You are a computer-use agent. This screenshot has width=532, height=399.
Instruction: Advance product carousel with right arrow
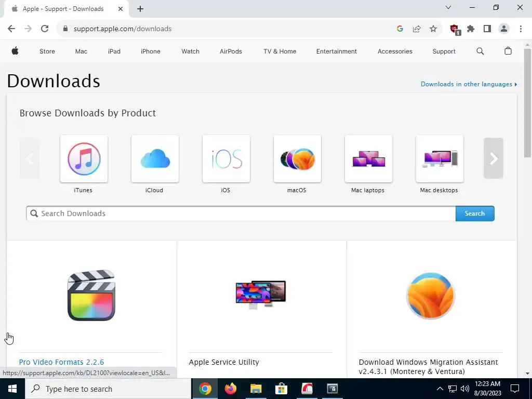494,158
